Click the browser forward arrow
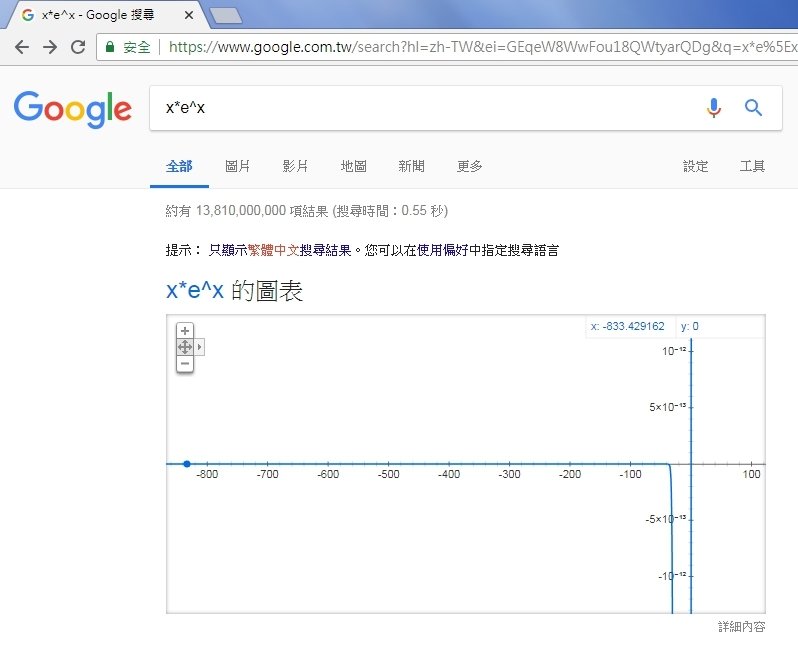The height and width of the screenshot is (651, 798). click(x=50, y=47)
